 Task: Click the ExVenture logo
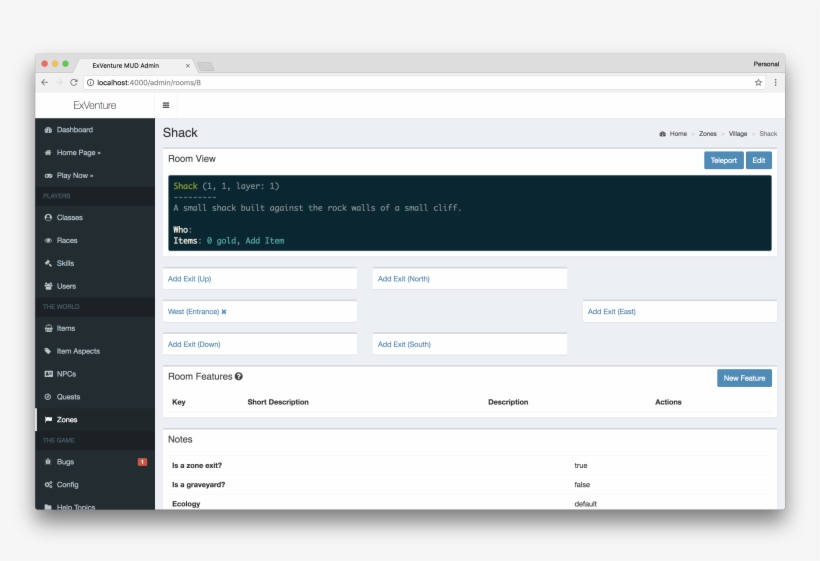tap(95, 105)
